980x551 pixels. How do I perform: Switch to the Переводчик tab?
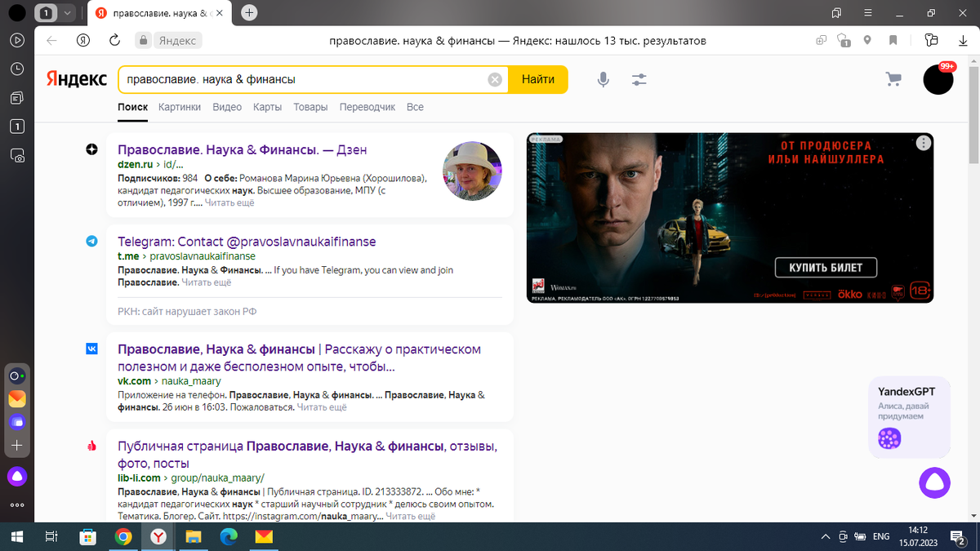click(x=367, y=107)
